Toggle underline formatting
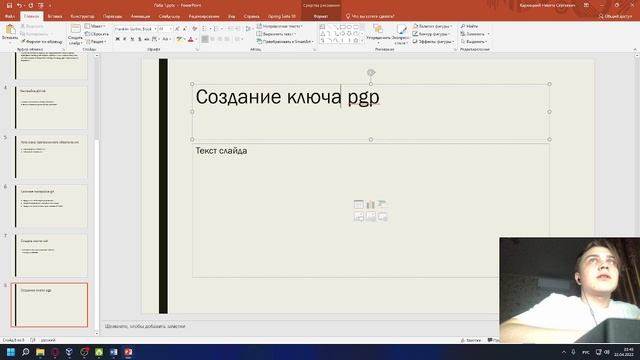Image resolution: width=640 pixels, height=360 pixels. (x=132, y=39)
